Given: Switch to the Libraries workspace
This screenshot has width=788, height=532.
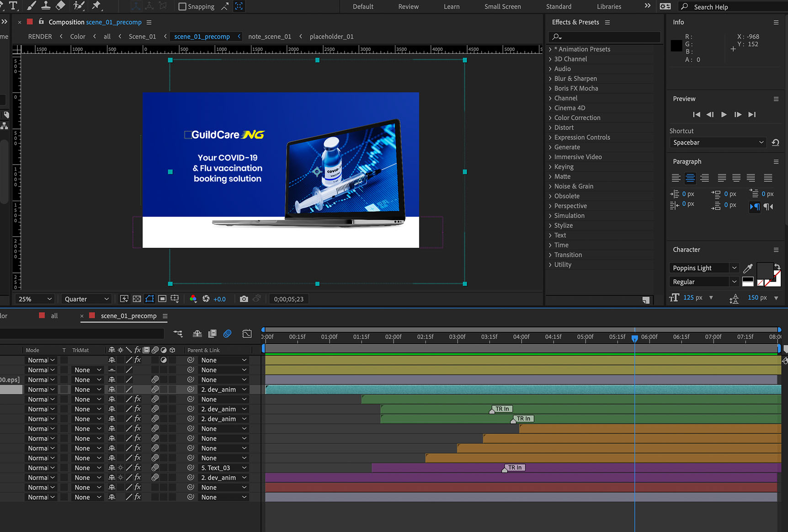Looking at the screenshot, I should 609,6.
